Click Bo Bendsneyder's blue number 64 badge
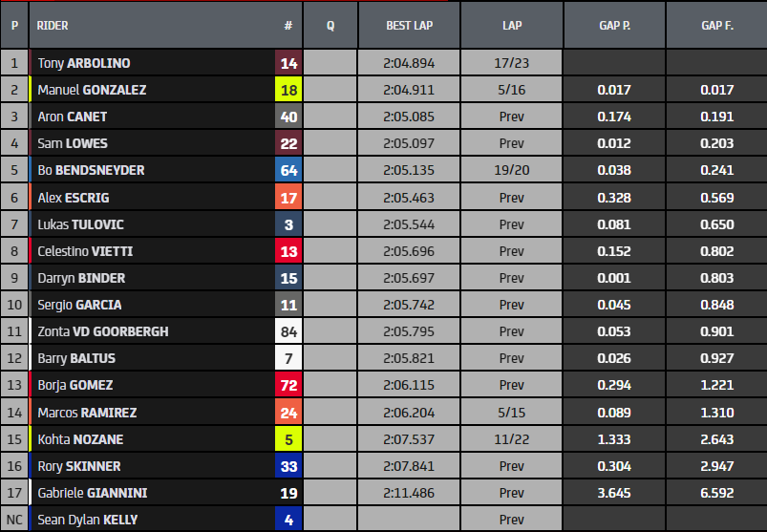This screenshot has height=532, width=767. [288, 171]
